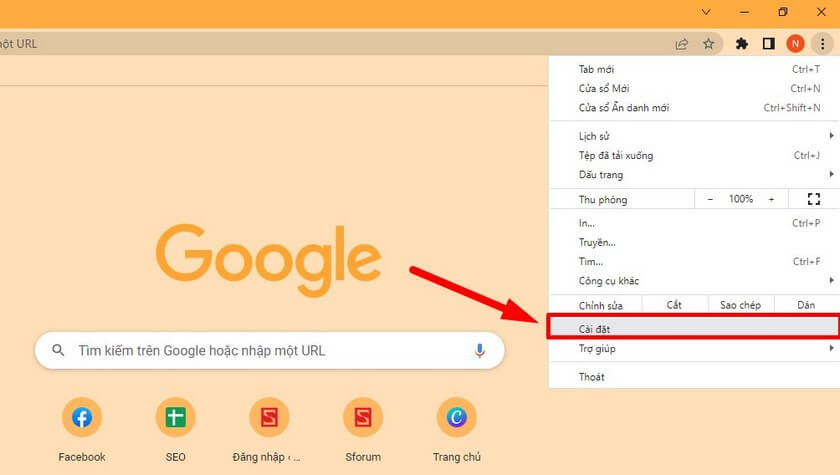Click the three-dot Chrome menu icon
Viewport: 840px width, 475px height.
click(821, 43)
